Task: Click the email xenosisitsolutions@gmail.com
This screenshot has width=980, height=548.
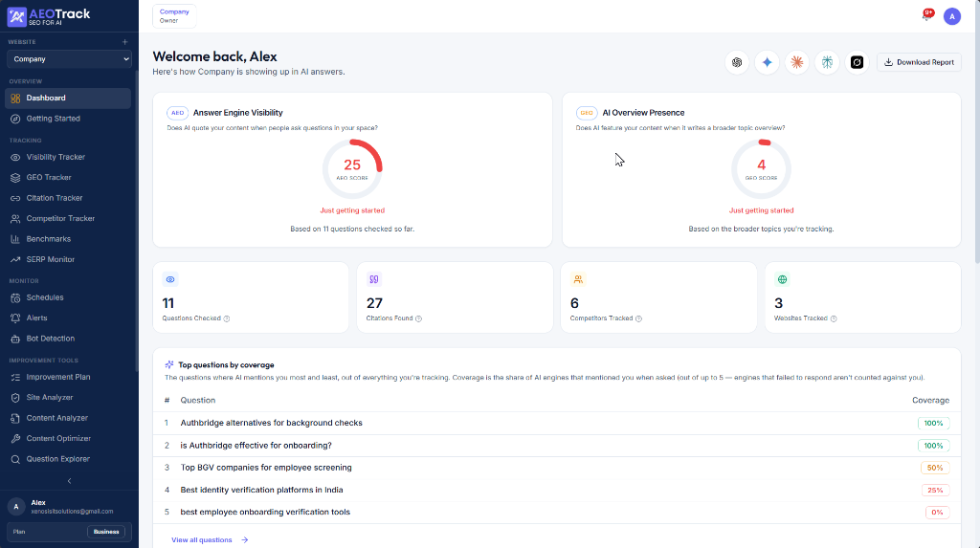Action: tap(72, 512)
